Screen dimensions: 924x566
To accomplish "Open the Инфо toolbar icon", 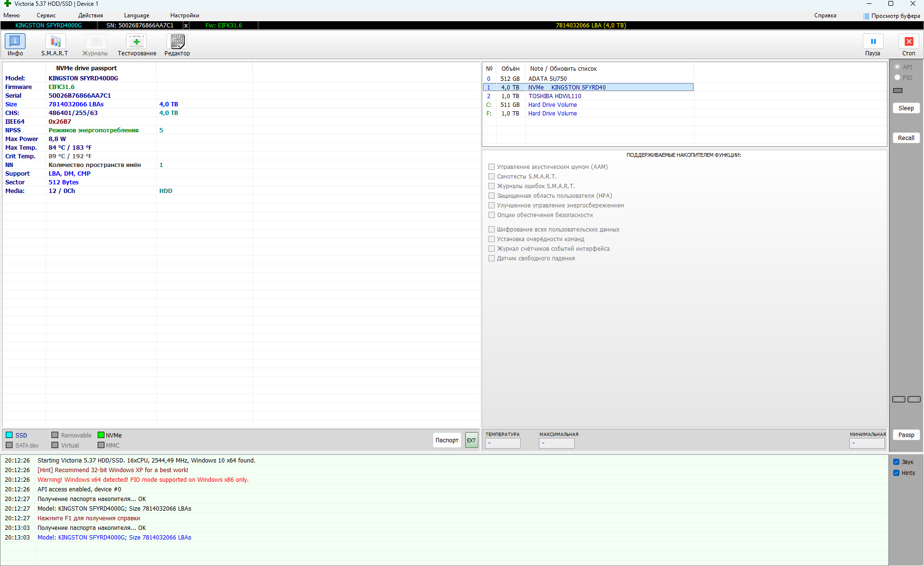I will [15, 42].
